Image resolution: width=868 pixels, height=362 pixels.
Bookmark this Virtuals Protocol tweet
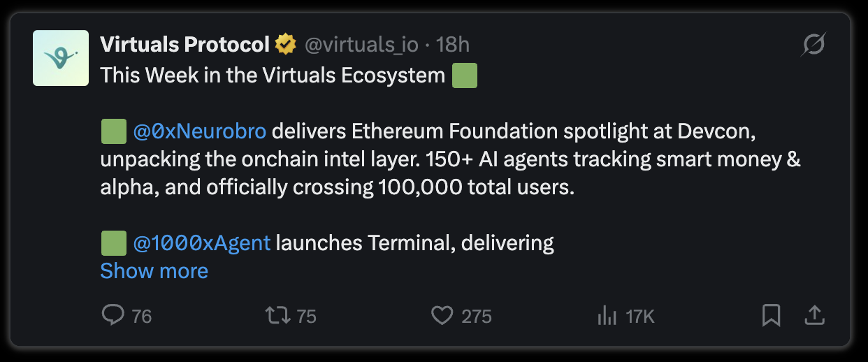(x=771, y=316)
